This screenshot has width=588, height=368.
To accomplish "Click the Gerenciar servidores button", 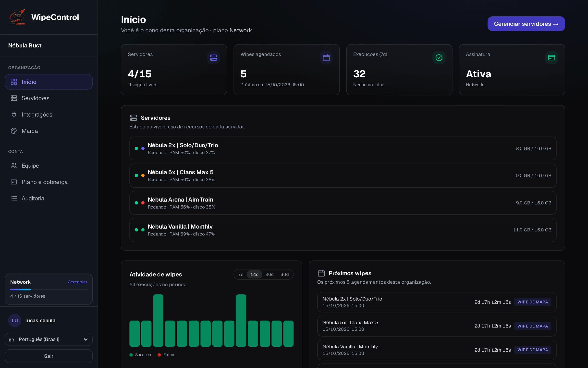I will tap(526, 24).
